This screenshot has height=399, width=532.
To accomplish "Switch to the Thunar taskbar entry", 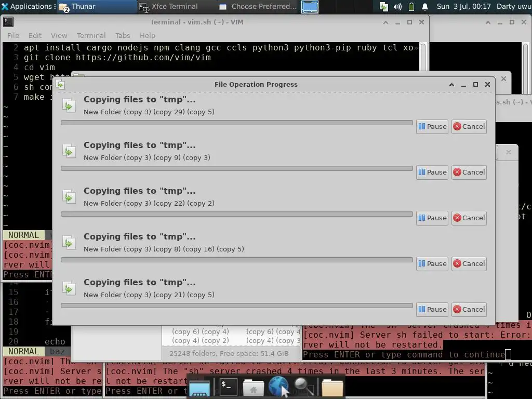I will click(x=97, y=6).
